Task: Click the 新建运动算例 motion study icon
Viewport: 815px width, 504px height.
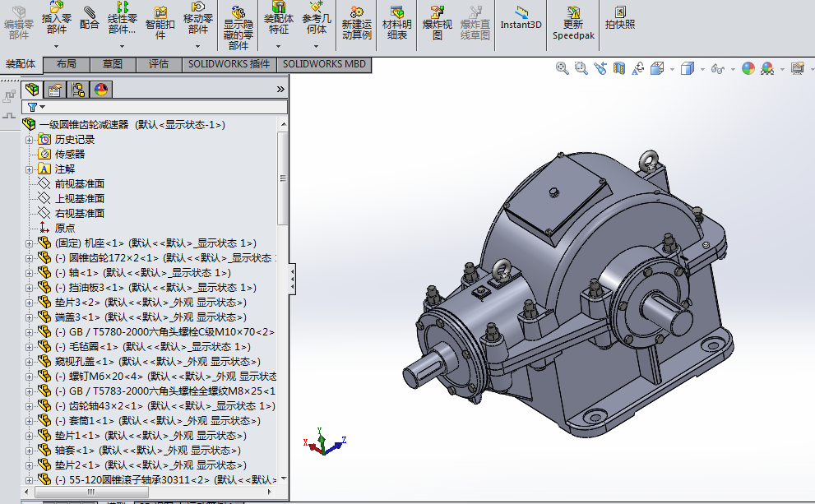Action: (x=356, y=13)
